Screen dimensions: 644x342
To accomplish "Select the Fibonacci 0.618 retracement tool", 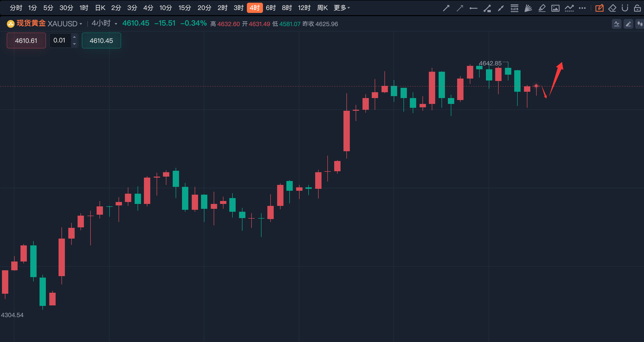I will 514,8.
